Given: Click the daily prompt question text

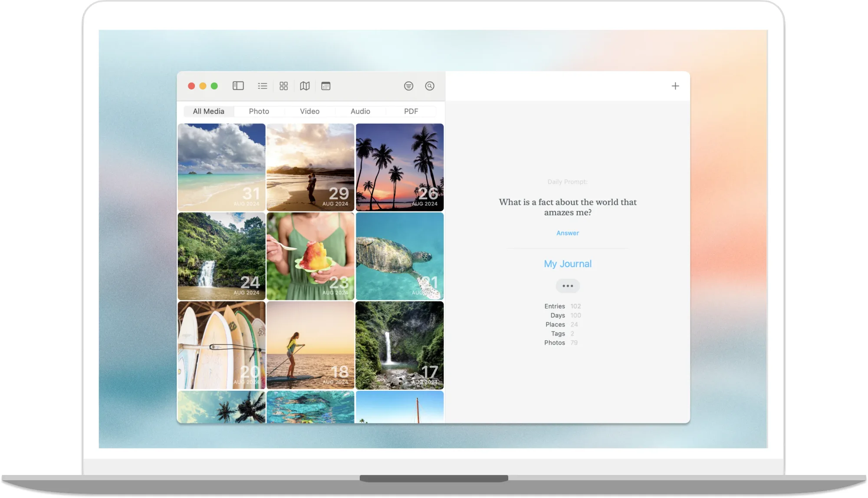Looking at the screenshot, I should point(568,207).
